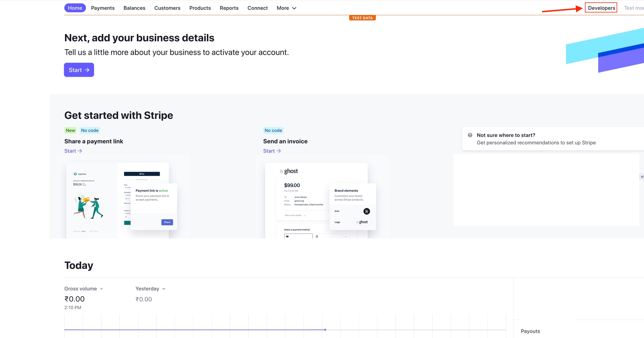
Task: Click the payment link preview thumbnail
Action: point(122,200)
